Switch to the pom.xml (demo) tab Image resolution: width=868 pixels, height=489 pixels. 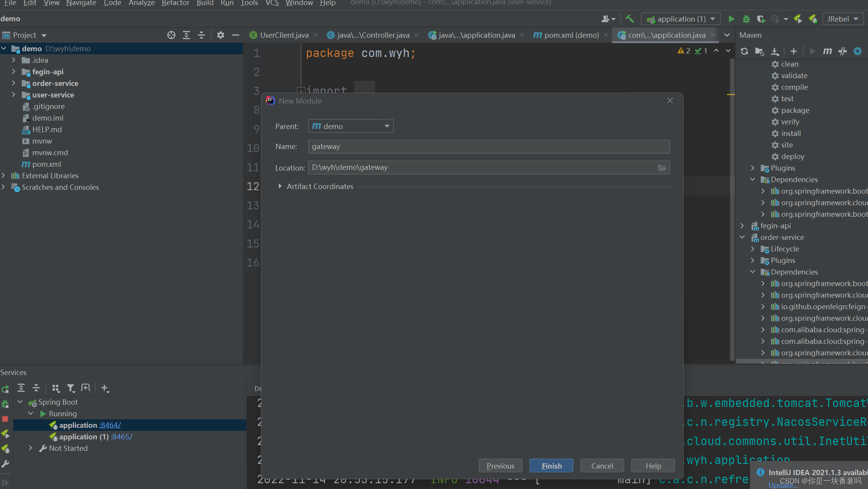point(571,35)
